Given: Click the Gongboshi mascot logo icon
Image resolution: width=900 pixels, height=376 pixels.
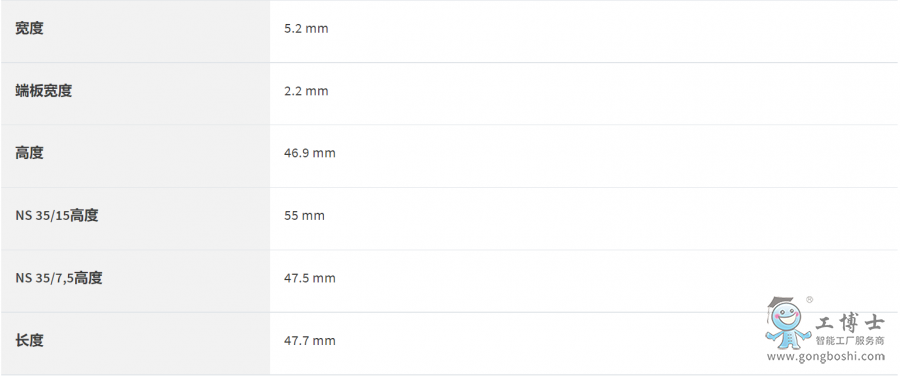Looking at the screenshot, I should (x=788, y=323).
